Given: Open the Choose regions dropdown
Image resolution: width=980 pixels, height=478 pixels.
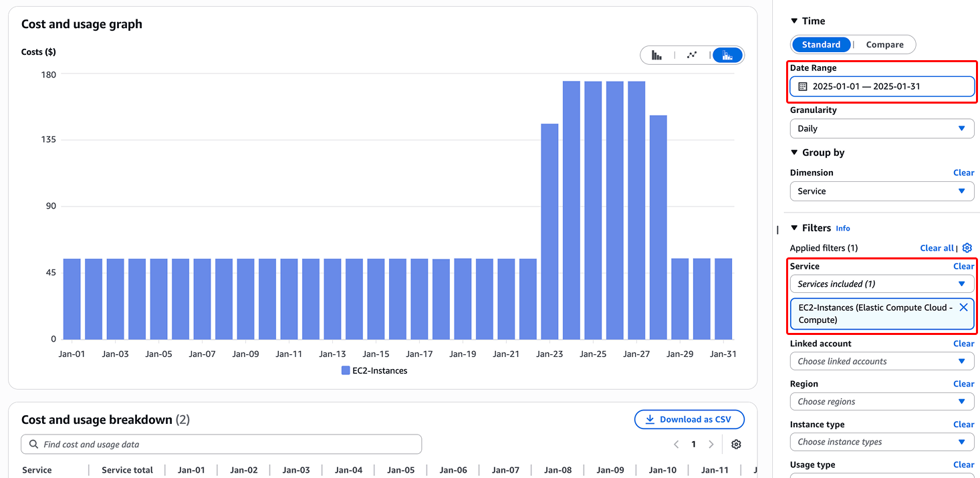Looking at the screenshot, I should (881, 402).
